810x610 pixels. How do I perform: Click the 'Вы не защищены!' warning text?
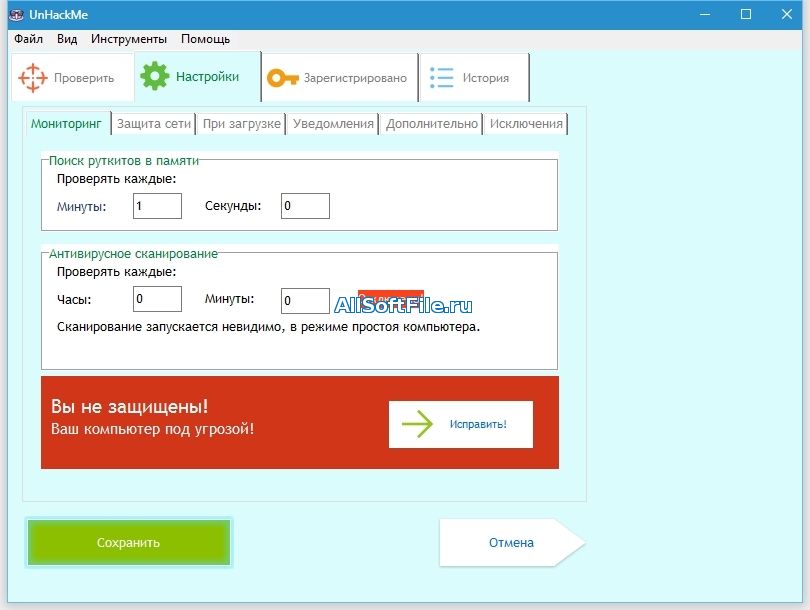(130, 406)
